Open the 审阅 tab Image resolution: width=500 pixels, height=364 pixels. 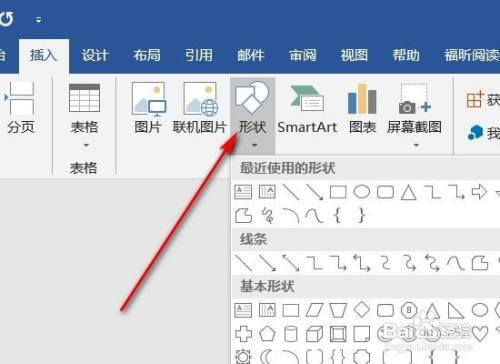point(302,55)
